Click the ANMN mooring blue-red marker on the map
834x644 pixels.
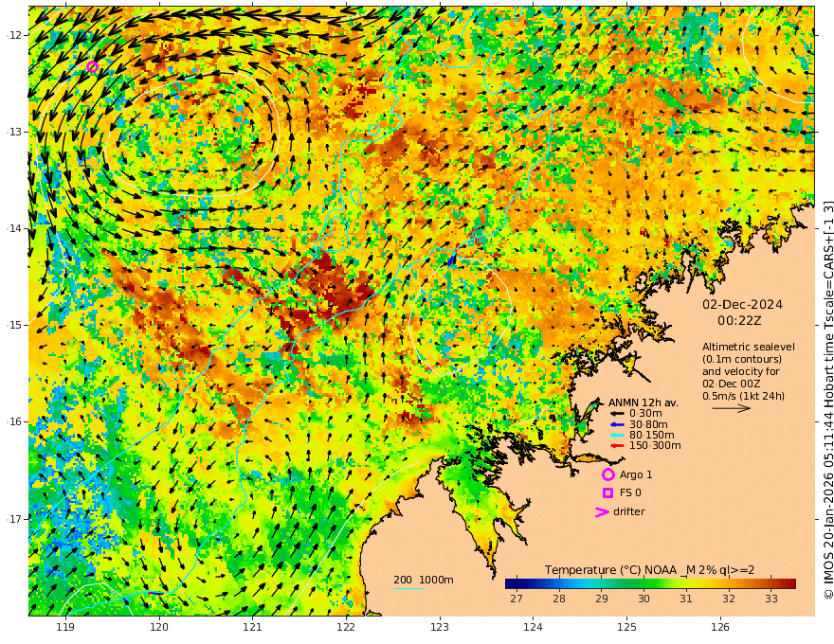[453, 255]
